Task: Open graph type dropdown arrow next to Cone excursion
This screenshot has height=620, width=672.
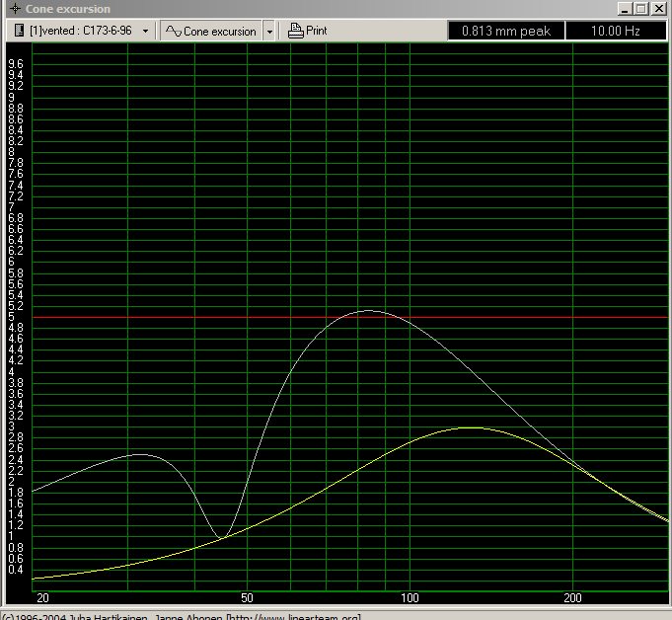Action: point(269,32)
